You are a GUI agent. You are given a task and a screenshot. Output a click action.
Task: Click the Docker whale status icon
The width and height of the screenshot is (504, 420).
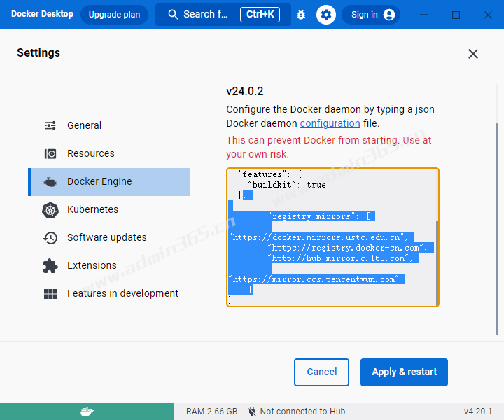coord(87,412)
